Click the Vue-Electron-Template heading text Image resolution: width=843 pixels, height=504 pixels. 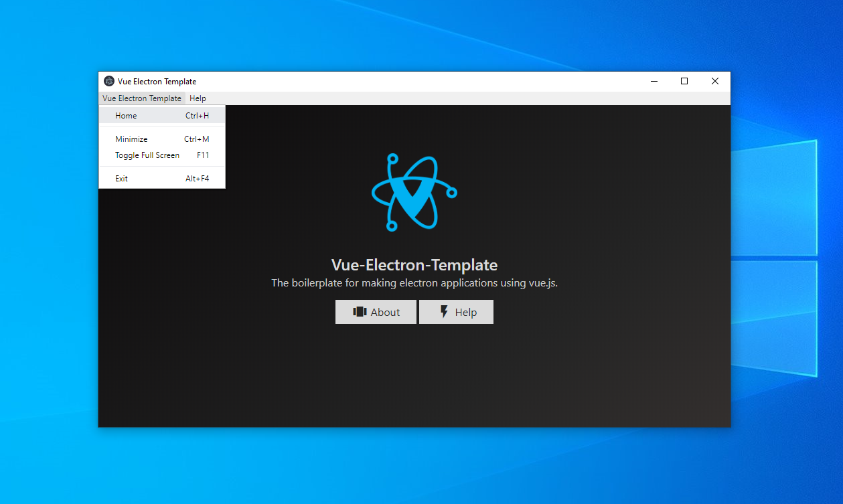[414, 264]
